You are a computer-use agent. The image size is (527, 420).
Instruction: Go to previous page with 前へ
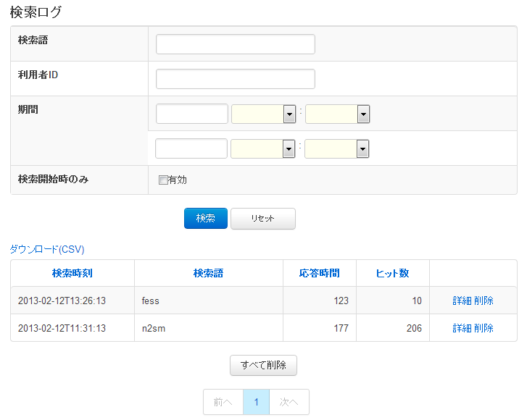(223, 402)
